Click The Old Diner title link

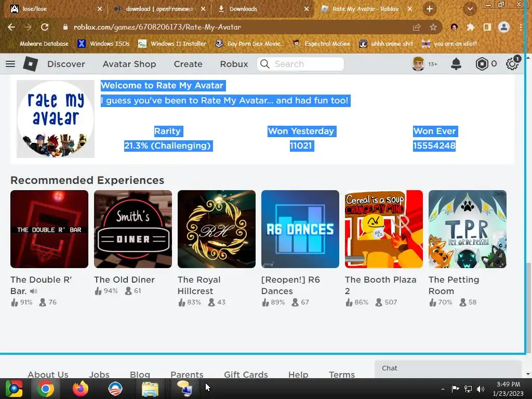[x=124, y=280]
